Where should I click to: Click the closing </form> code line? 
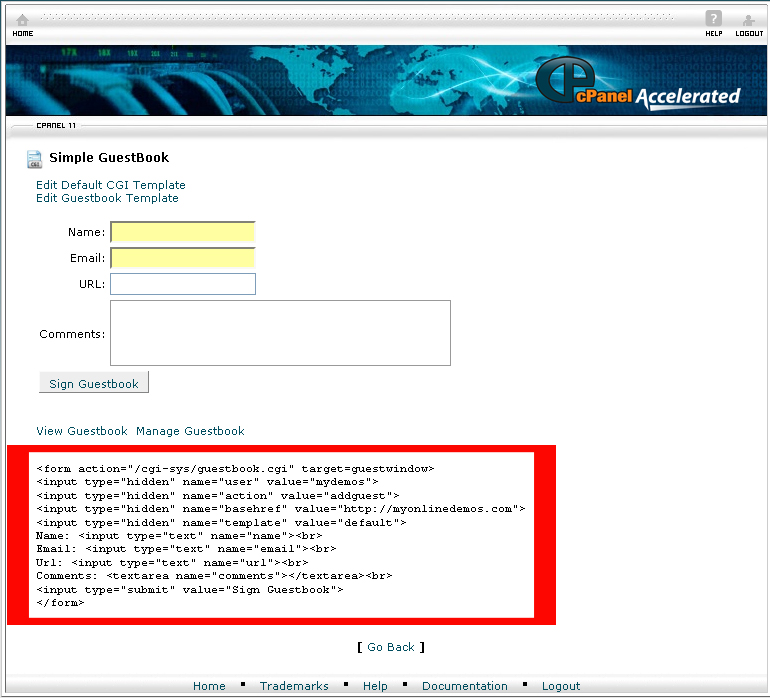coord(60,603)
